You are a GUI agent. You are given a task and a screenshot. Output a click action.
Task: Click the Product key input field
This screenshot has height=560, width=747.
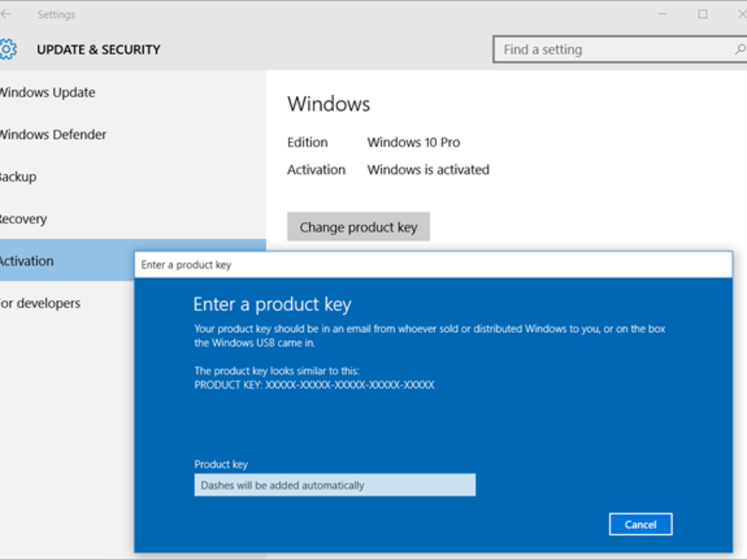335,485
